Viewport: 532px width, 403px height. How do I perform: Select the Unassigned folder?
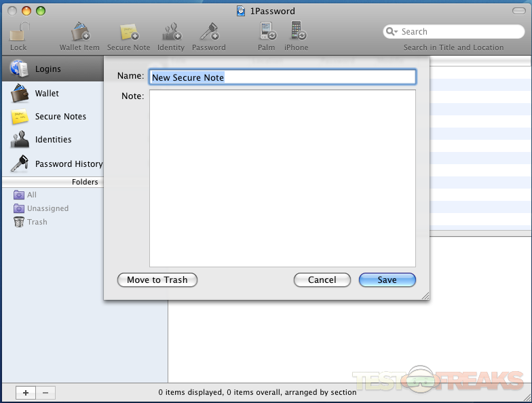[x=47, y=208]
